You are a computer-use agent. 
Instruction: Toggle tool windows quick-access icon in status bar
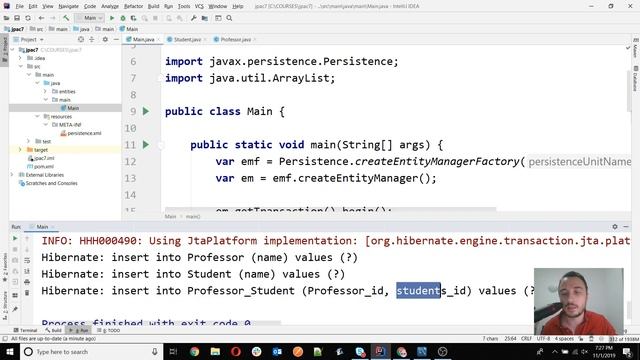(5, 339)
